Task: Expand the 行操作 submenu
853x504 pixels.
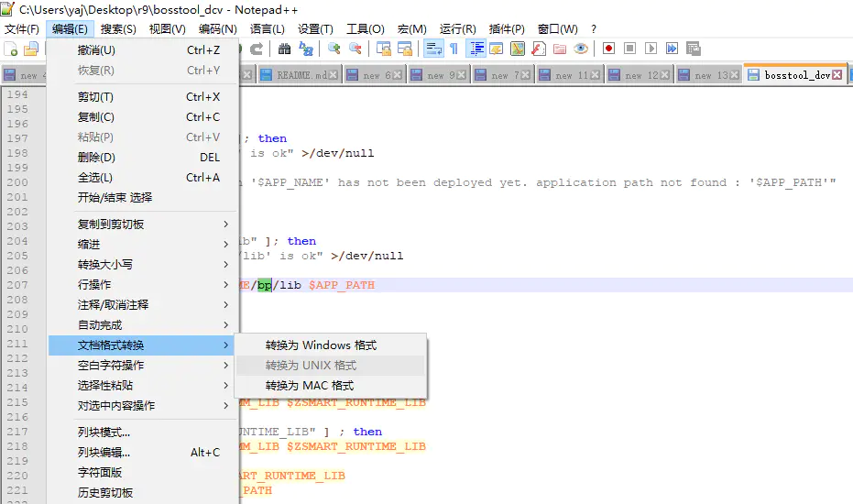Action: click(x=143, y=285)
